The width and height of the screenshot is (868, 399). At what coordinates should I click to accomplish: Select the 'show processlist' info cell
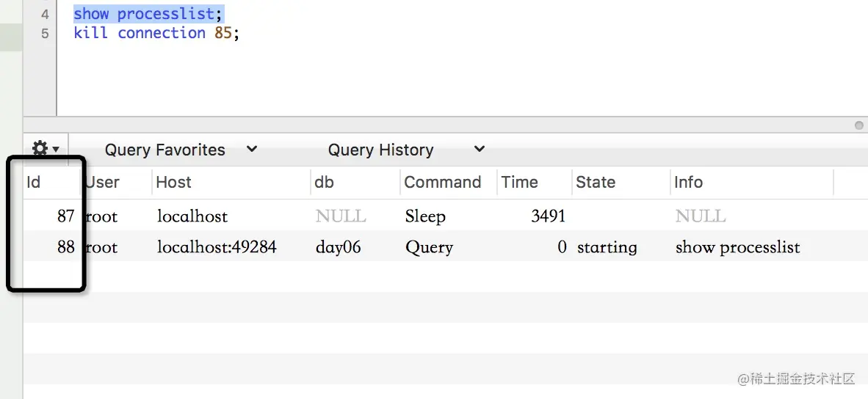click(737, 247)
